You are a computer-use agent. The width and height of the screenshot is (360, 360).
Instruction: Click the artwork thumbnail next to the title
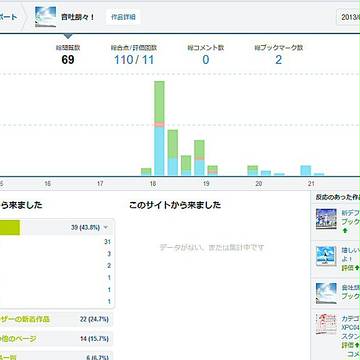click(x=46, y=17)
